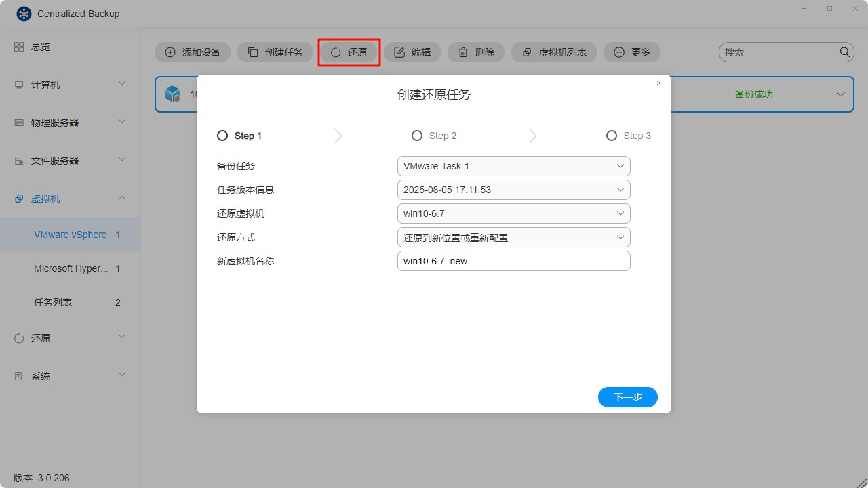Open the 编辑 edit tool
The height and width of the screenshot is (488, 868).
click(x=399, y=52)
